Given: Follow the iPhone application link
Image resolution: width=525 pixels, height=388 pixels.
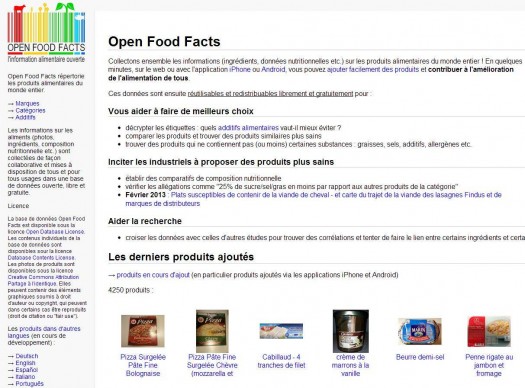Looking at the screenshot, I should (x=240, y=70).
